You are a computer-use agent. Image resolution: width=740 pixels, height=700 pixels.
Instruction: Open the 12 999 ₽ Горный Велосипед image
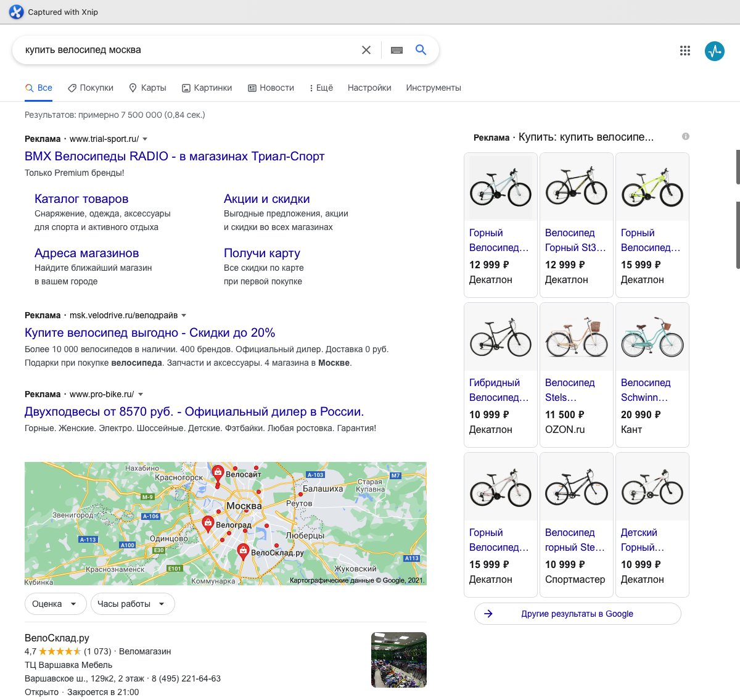click(501, 187)
